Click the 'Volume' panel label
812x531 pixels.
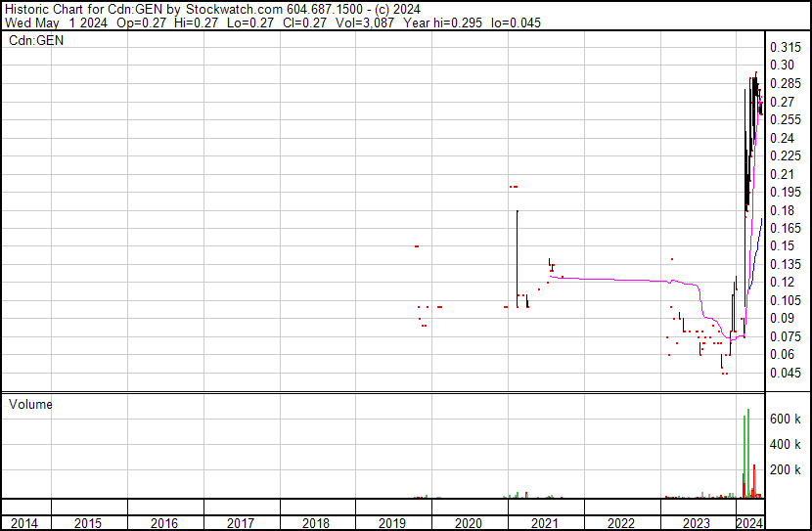click(30, 404)
